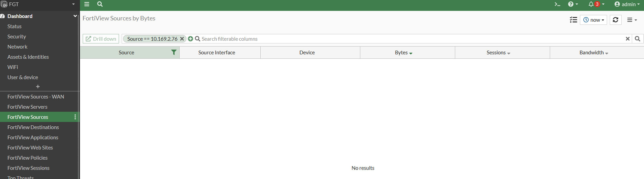Refresh the FortiView data
The image size is (644, 179).
[616, 20]
